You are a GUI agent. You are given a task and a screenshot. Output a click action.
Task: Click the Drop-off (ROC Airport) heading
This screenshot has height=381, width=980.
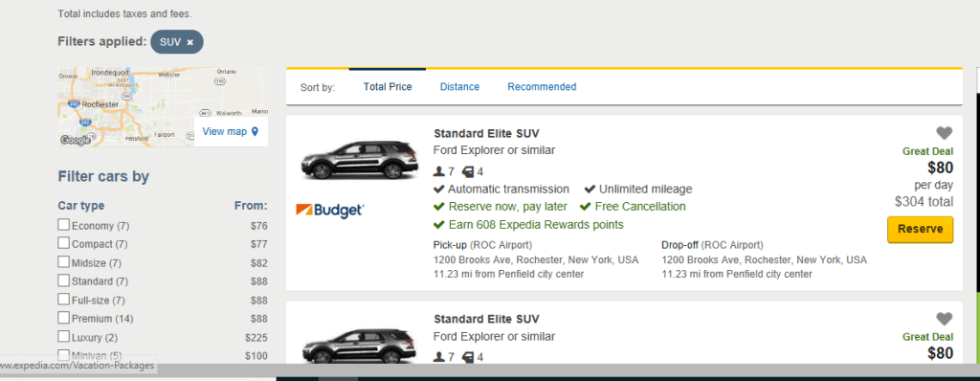click(712, 245)
